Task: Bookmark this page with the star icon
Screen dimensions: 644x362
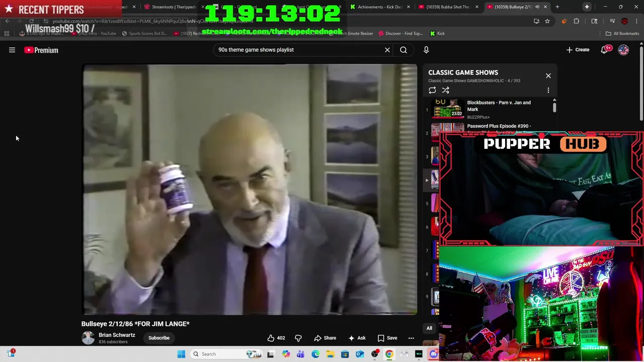Action: tap(547, 21)
